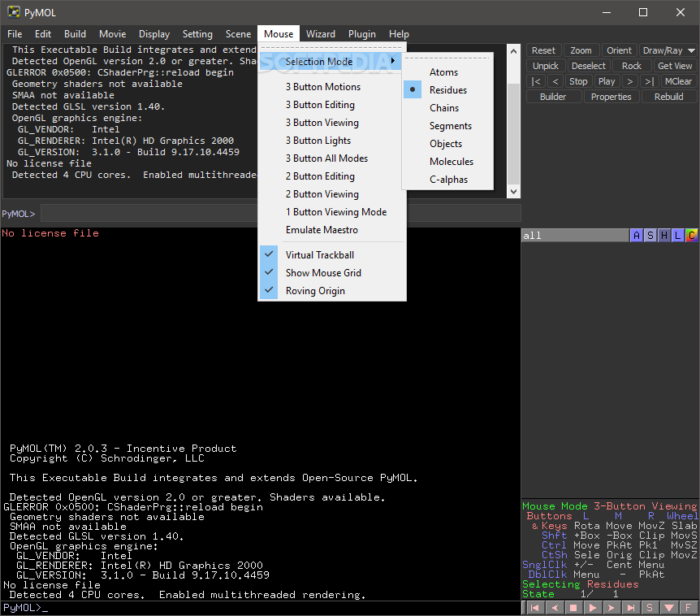Click the log scrollbar up arrow
Screen dimensions: 700x616
(513, 51)
